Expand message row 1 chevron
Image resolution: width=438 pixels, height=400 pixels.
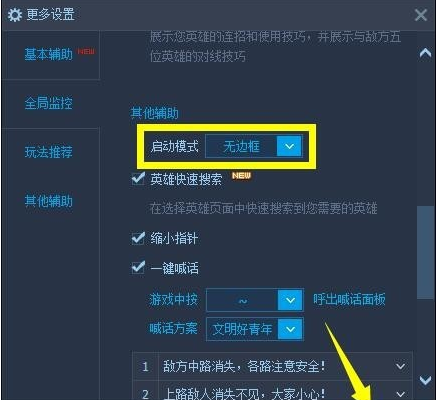click(x=400, y=366)
